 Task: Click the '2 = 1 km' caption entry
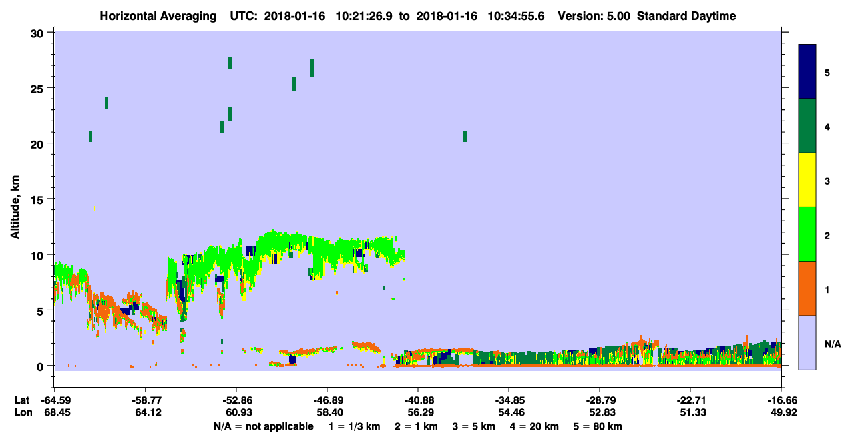coord(417,426)
